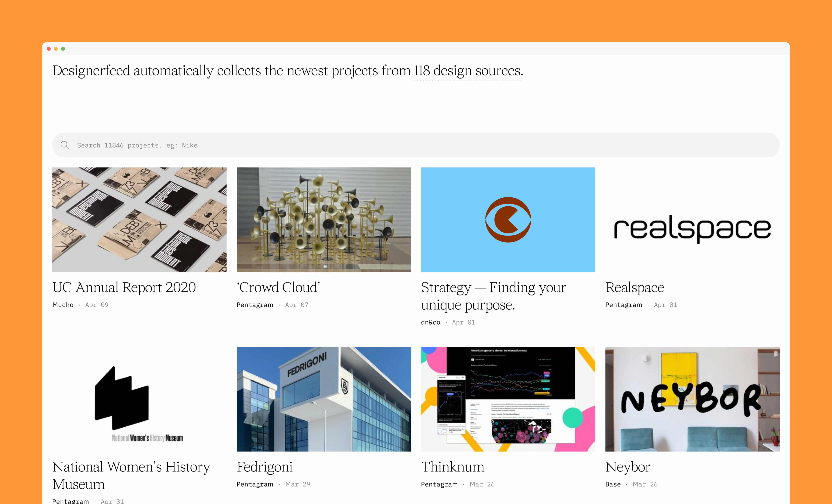The width and height of the screenshot is (832, 504).
Task: Open the Thinknum charts thumbnail
Action: [x=508, y=399]
